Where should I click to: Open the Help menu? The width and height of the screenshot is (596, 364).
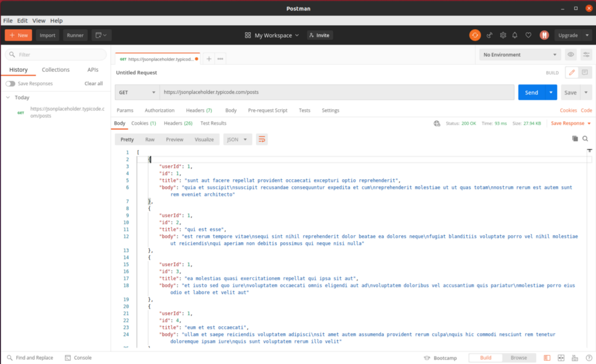click(56, 21)
